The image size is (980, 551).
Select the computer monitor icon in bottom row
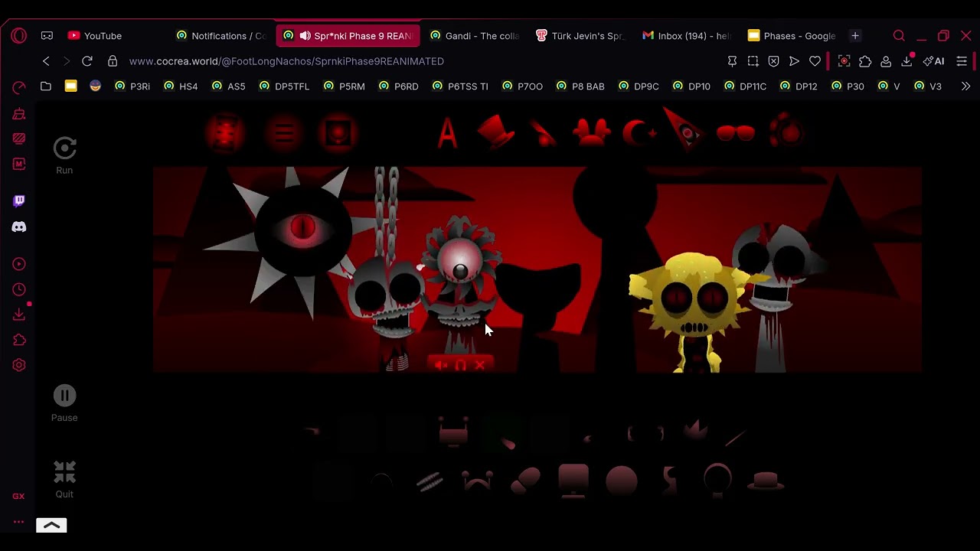pyautogui.click(x=573, y=481)
